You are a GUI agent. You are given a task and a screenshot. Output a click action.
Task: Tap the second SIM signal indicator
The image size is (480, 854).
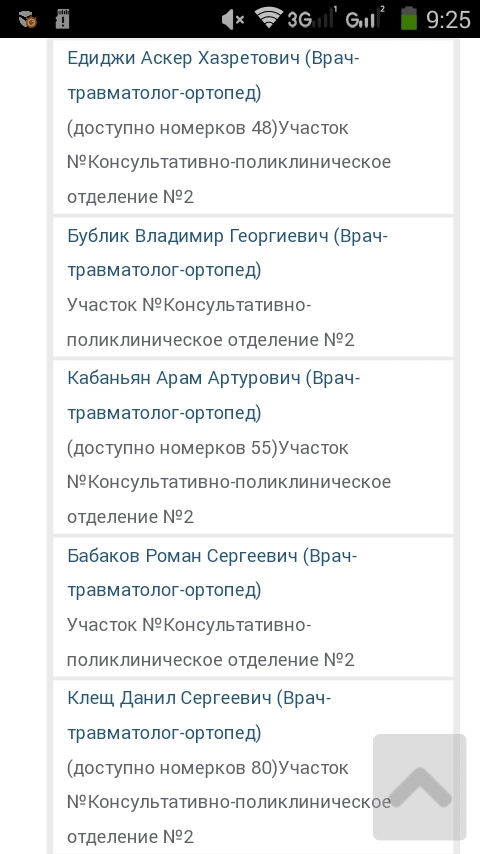[x=365, y=19]
